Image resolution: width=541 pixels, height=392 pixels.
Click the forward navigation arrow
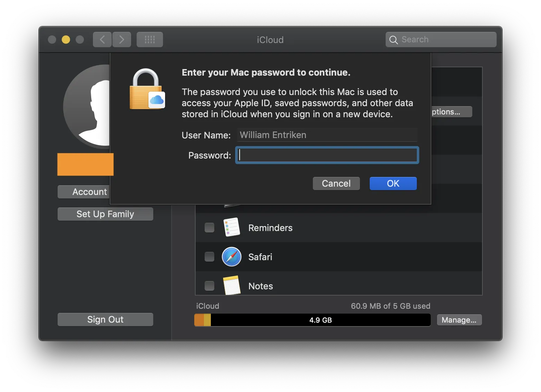point(122,40)
